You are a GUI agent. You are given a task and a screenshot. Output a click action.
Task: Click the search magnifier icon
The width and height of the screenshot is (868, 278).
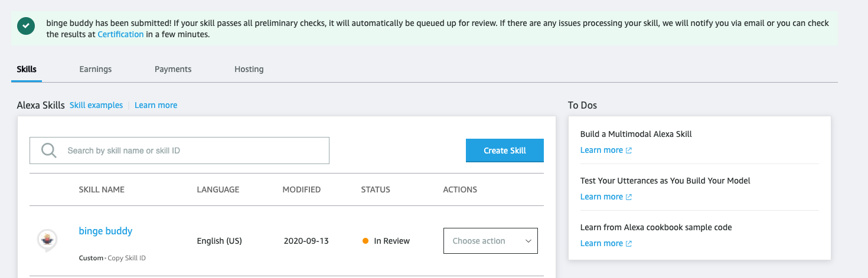pos(48,151)
